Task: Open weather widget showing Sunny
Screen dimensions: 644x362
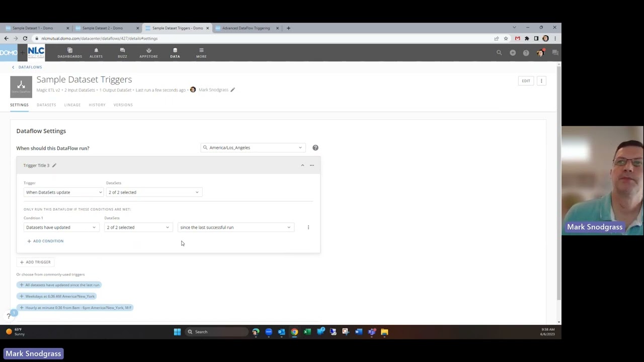Action: 15,332
